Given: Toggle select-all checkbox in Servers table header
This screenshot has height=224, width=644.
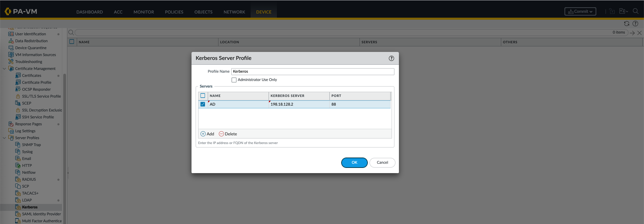Looking at the screenshot, I should (203, 96).
